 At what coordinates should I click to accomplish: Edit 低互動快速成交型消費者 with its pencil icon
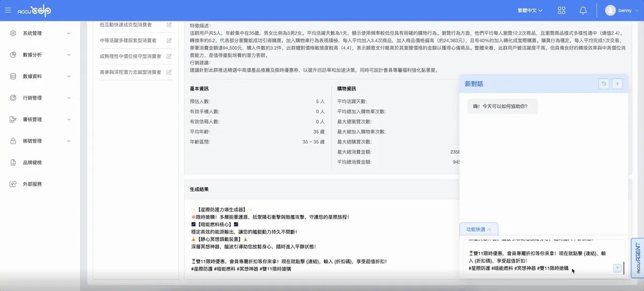(169, 25)
